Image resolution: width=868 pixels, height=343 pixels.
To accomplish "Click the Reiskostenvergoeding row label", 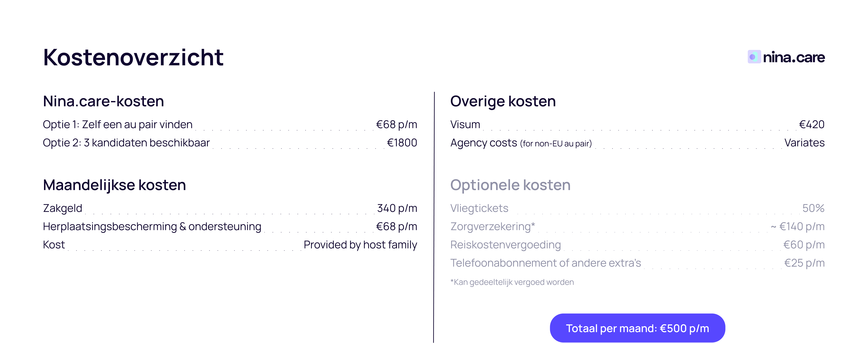I will click(x=505, y=245).
